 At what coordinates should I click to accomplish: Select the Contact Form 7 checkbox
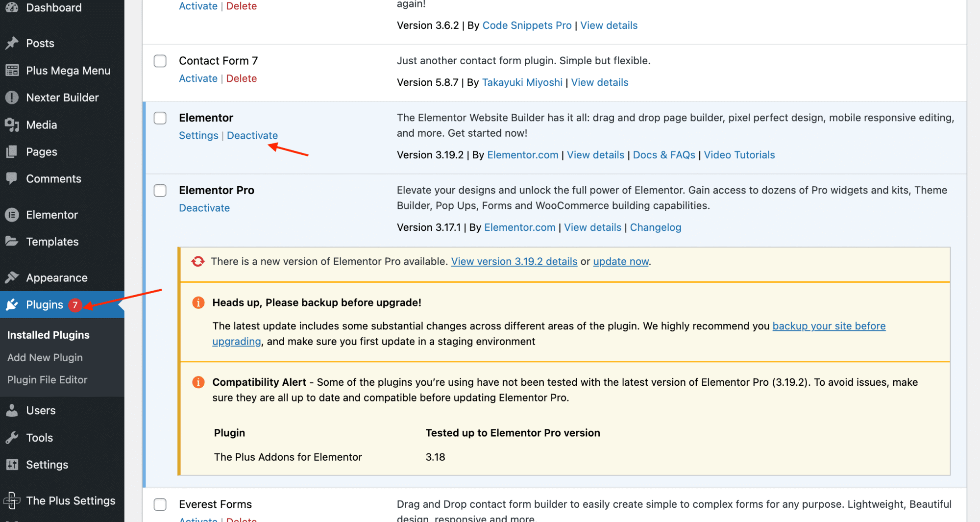click(160, 61)
